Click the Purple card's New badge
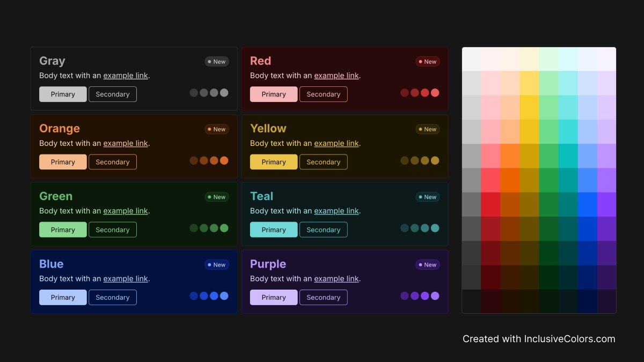The width and height of the screenshot is (644, 362). point(428,264)
